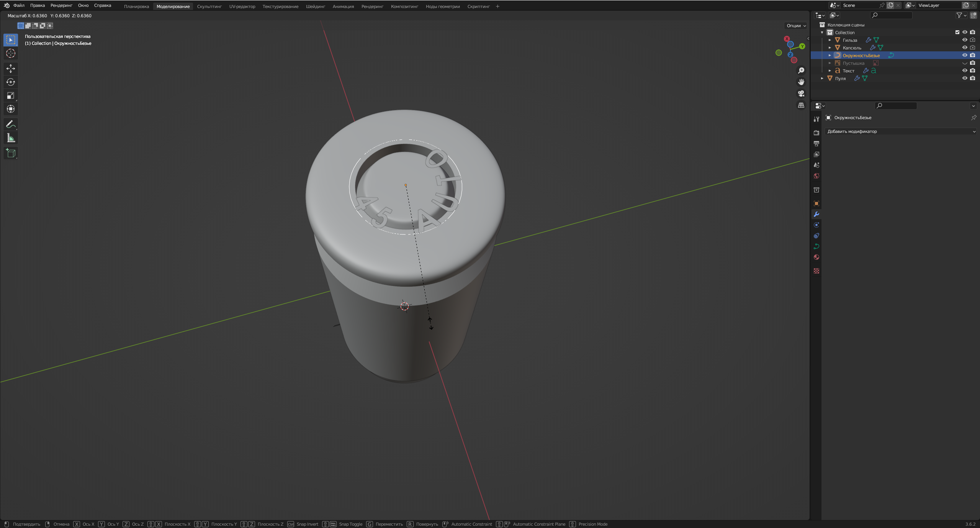Open the Physics properties tab
This screenshot has height=528, width=980.
coord(816,225)
